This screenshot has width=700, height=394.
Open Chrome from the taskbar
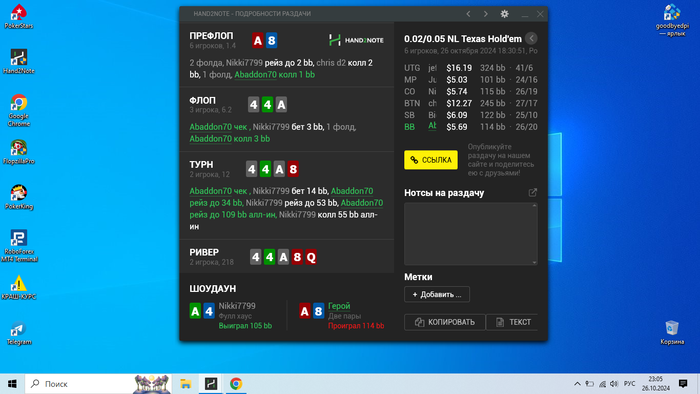[236, 384]
